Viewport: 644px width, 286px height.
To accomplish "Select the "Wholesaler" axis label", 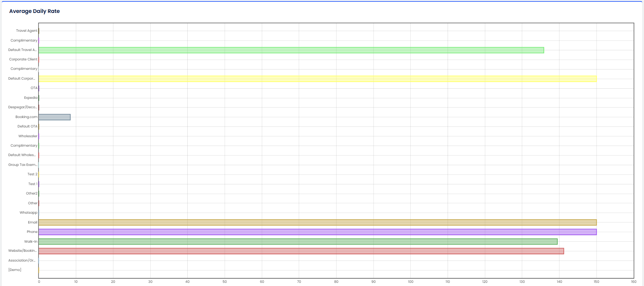I will (28, 136).
